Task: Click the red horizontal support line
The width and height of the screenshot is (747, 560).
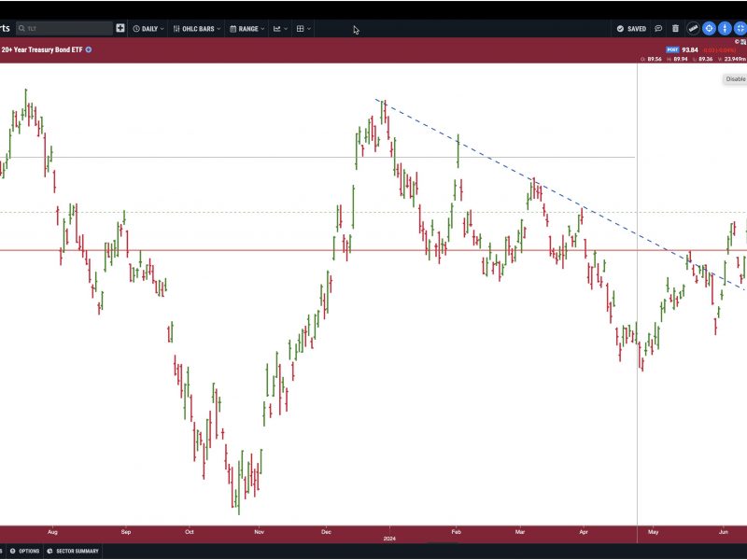Action: [x=373, y=250]
